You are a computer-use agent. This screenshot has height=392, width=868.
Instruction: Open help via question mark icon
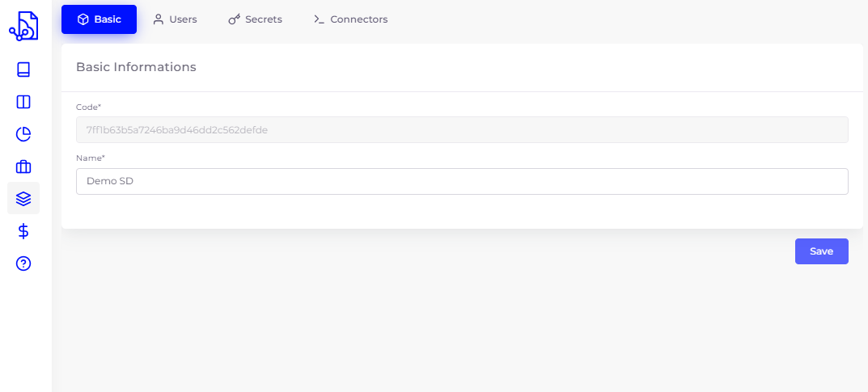point(23,263)
